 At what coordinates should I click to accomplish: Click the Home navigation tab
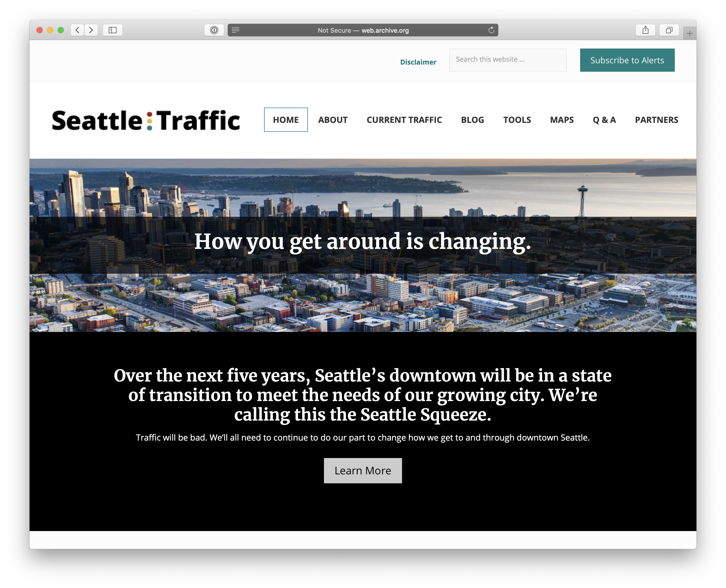point(286,119)
